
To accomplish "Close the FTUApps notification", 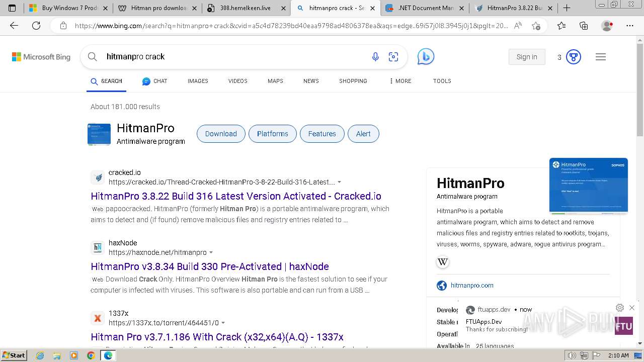I will coord(632,308).
